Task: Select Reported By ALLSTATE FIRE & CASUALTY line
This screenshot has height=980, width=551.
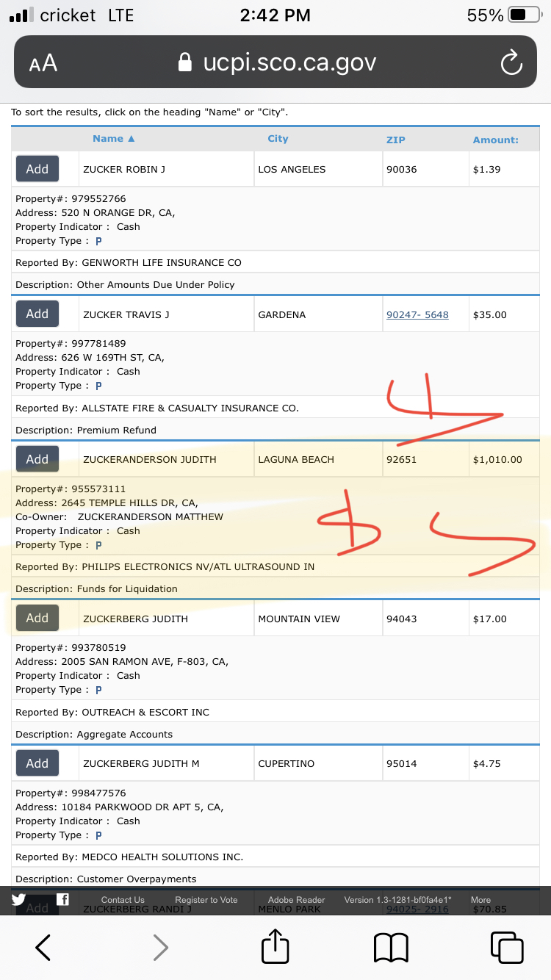Action: coord(157,408)
